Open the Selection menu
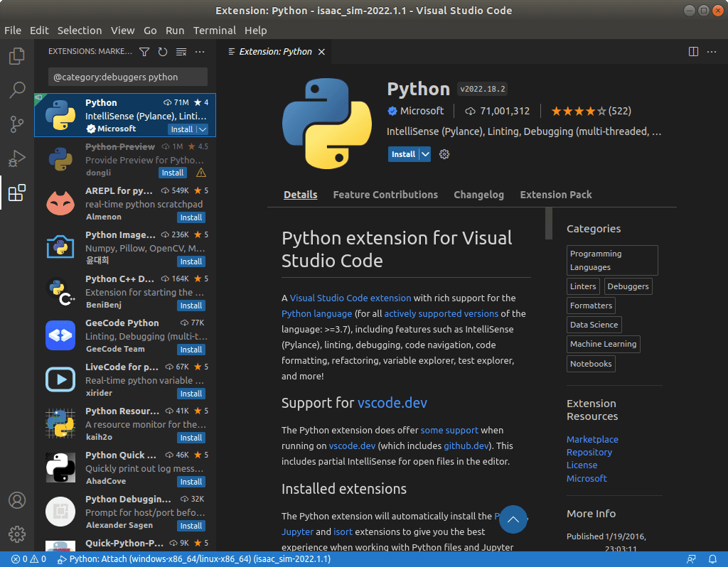 click(80, 31)
